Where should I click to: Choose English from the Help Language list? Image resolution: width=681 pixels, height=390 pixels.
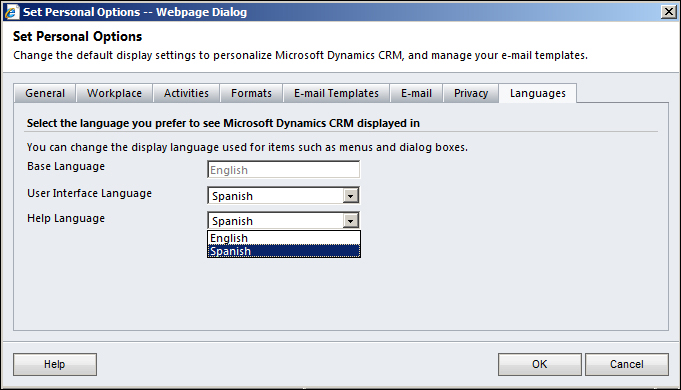pyautogui.click(x=284, y=238)
